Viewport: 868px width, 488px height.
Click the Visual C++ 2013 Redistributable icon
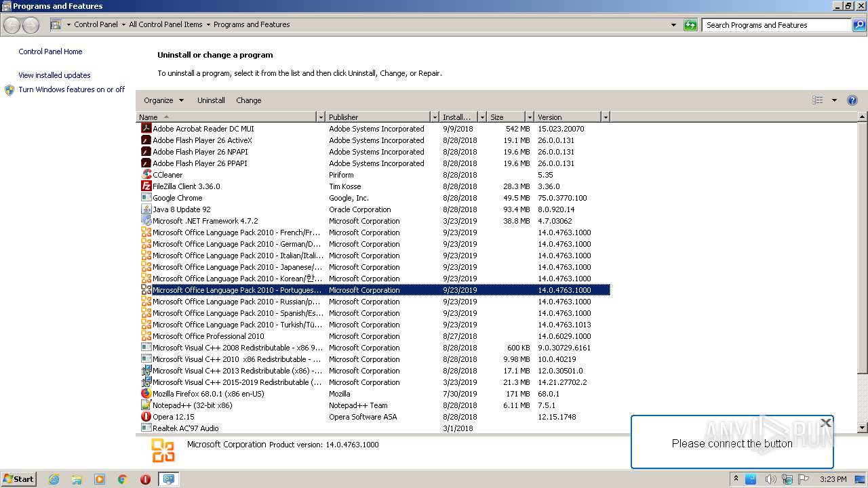146,370
